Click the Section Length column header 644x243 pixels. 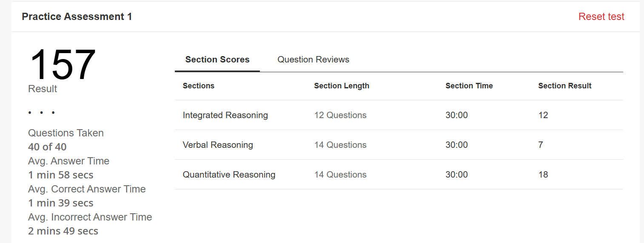(x=342, y=86)
